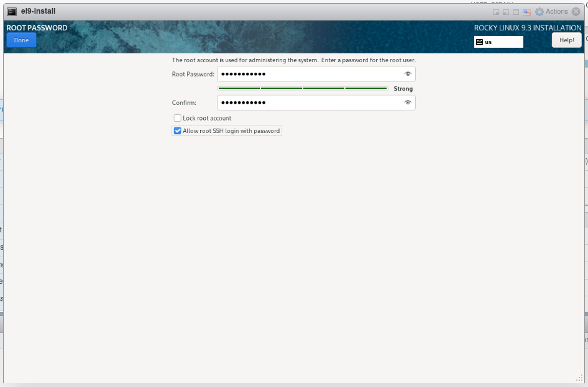Grab the resize grip at window corner
The width and height of the screenshot is (588, 387).
(579, 378)
